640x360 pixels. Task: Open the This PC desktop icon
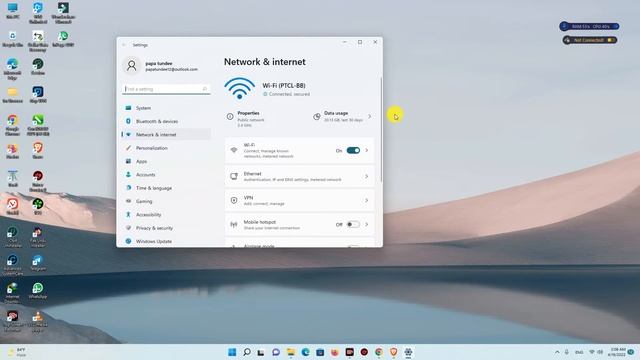pyautogui.click(x=13, y=11)
